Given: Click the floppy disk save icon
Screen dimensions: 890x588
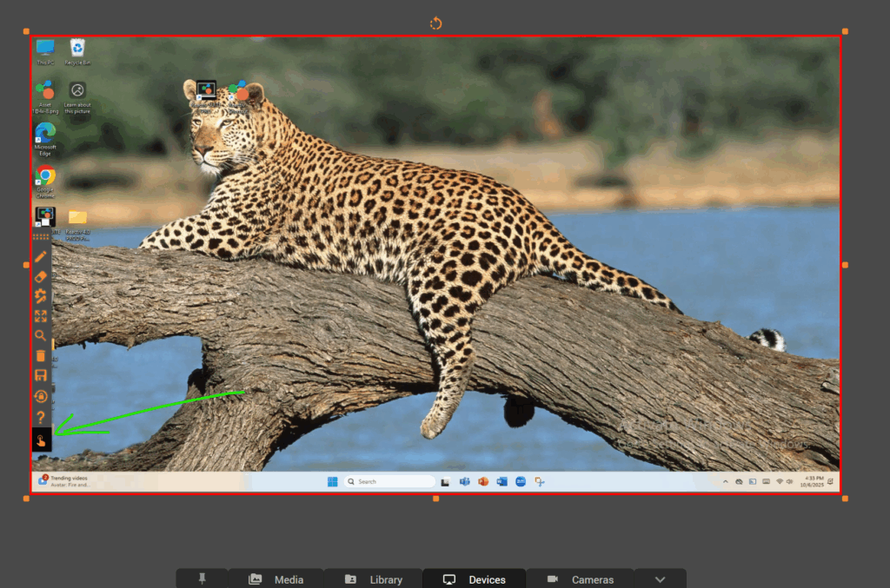Looking at the screenshot, I should point(41,375).
